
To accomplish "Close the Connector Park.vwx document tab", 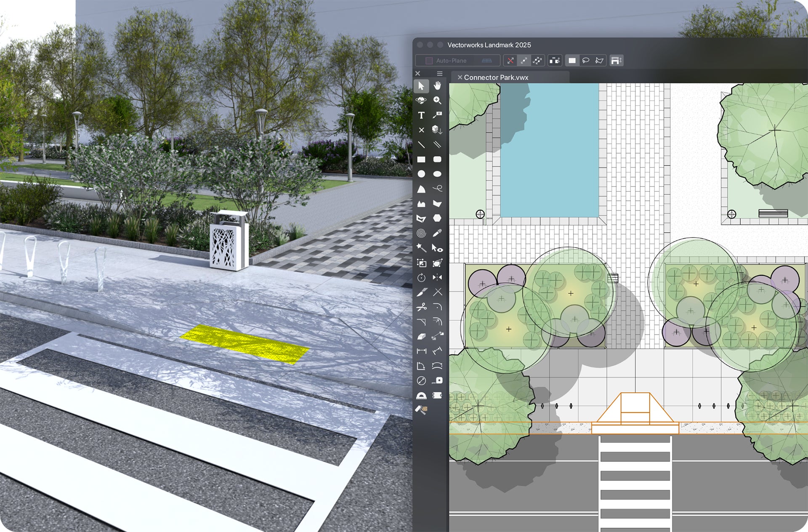I will click(460, 77).
